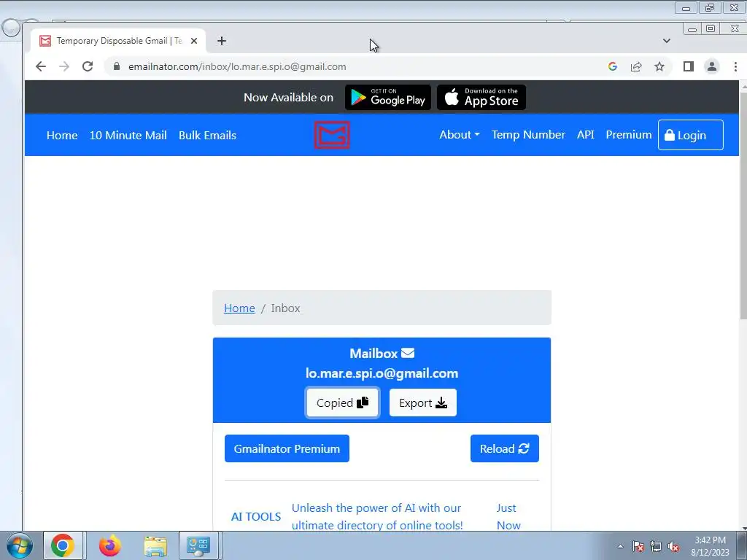Click the Just Now timestamp
This screenshot has height=560, width=747.
click(x=508, y=517)
